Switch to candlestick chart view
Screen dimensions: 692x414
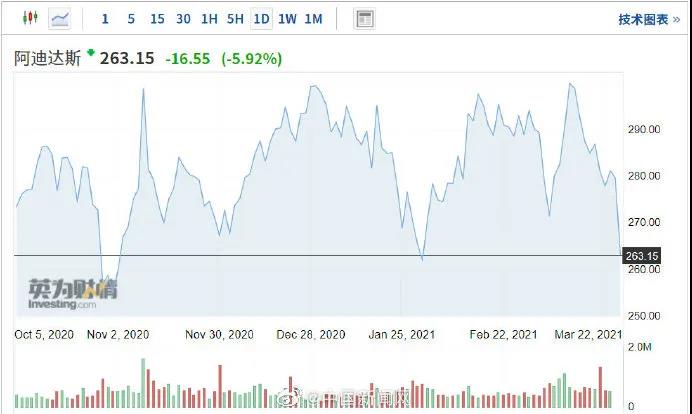(x=30, y=18)
